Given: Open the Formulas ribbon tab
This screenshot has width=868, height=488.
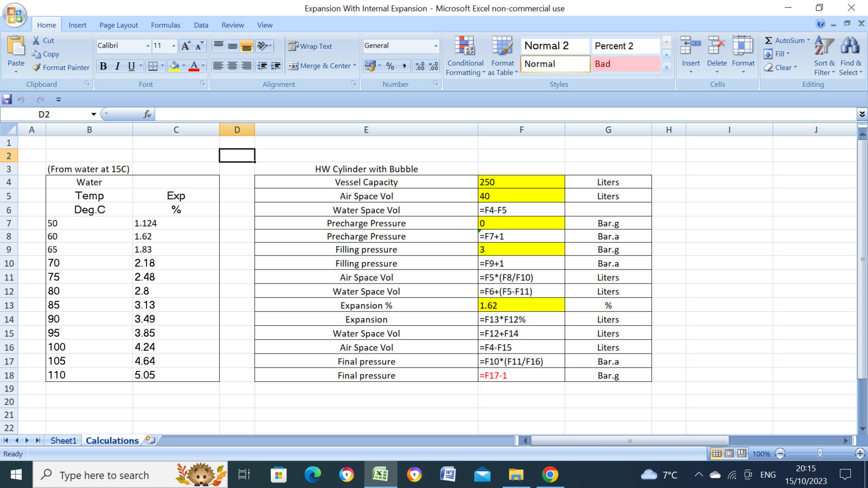Looking at the screenshot, I should [x=165, y=25].
